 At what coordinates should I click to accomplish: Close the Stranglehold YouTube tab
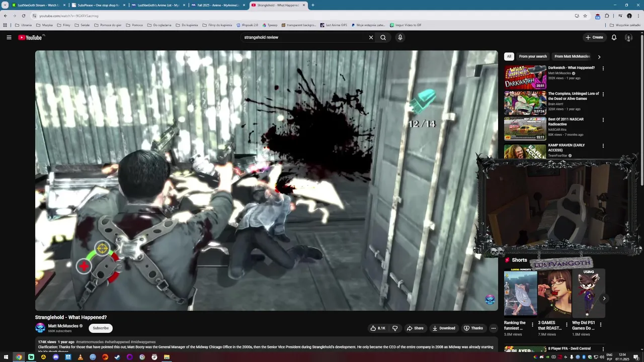coord(303,5)
